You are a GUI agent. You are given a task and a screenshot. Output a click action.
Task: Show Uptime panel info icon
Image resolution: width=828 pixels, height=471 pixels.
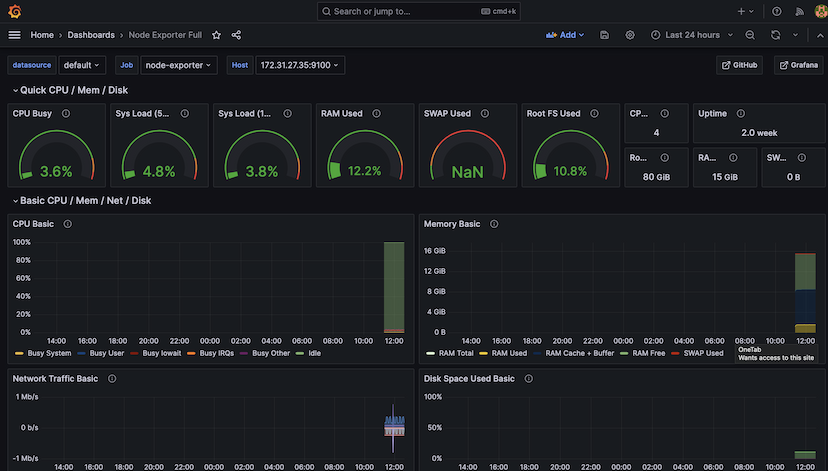pos(740,113)
